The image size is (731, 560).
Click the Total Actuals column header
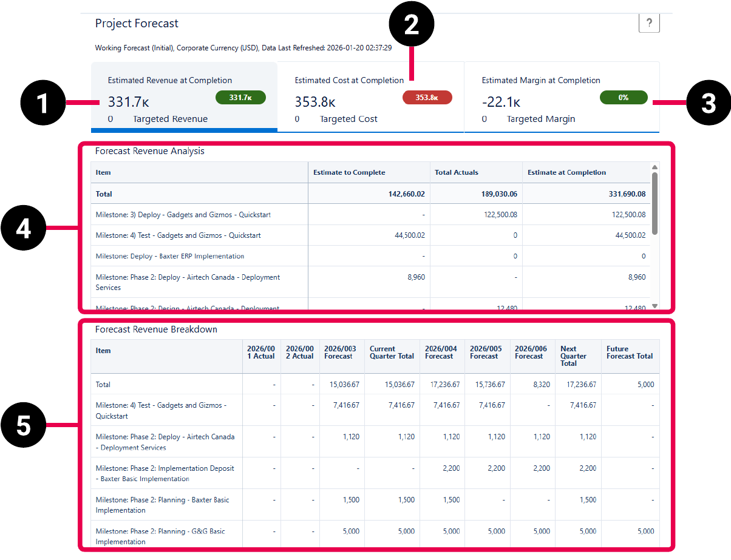[x=457, y=172]
